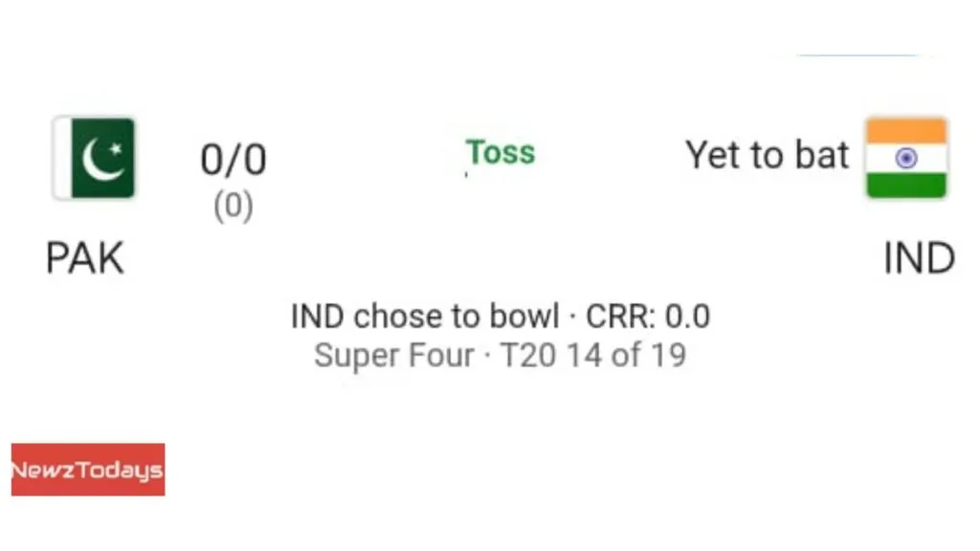Click the "chose to bowl" words

click(457, 317)
